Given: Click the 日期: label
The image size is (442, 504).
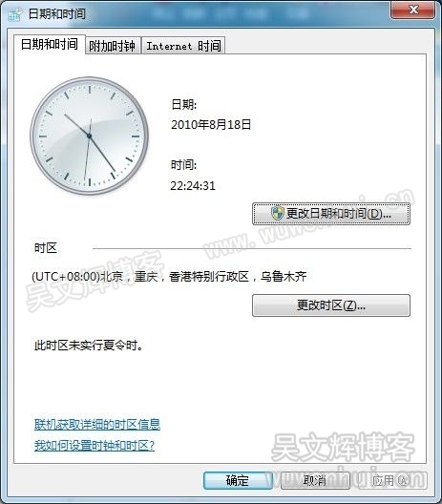Looking at the screenshot, I should tap(184, 104).
